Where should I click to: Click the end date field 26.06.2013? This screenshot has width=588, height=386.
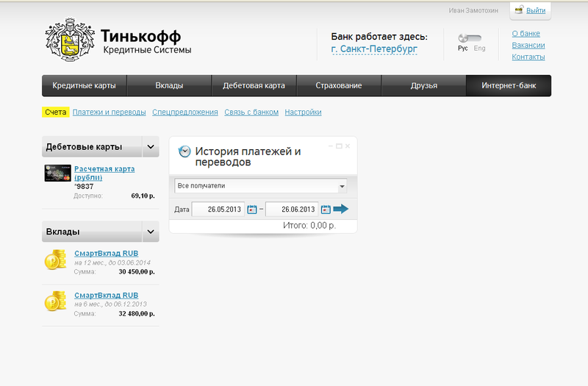click(292, 210)
